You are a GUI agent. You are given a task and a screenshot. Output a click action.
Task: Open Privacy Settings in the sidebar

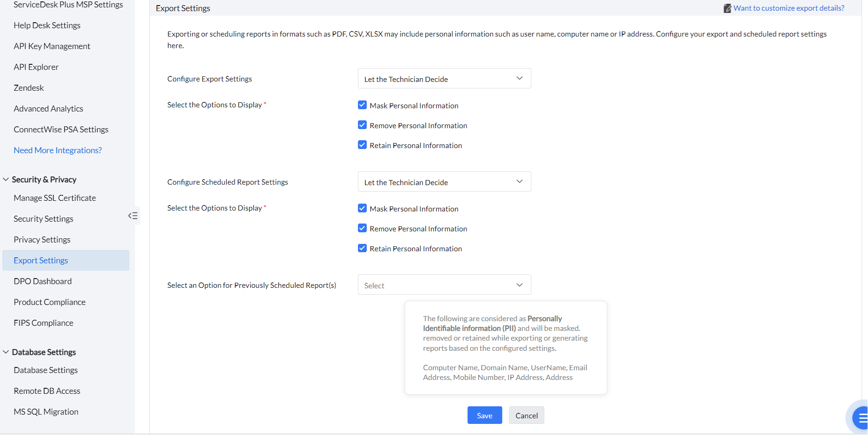(x=42, y=240)
